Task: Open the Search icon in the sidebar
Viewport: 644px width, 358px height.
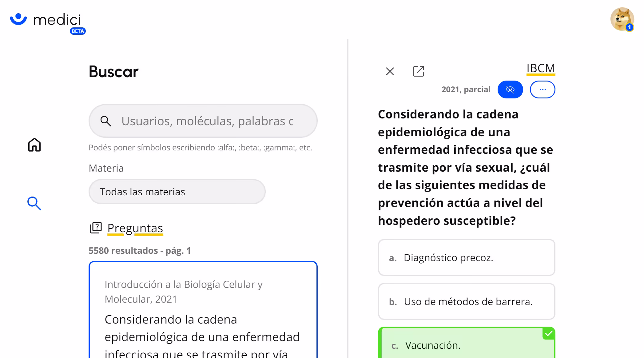Action: (x=34, y=203)
